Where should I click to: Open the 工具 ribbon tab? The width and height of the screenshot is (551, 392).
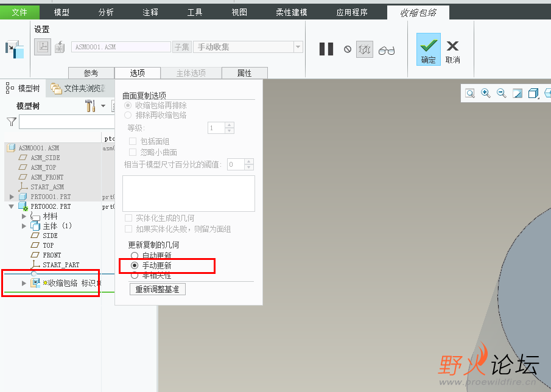tap(195, 12)
